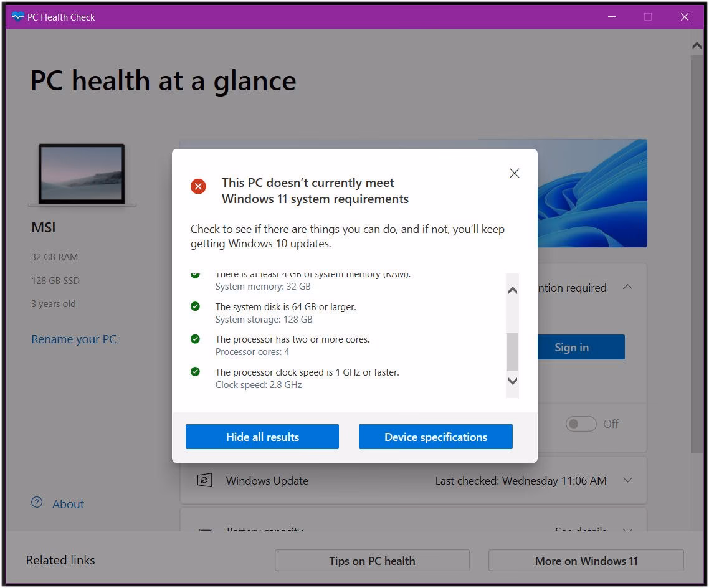Image resolution: width=709 pixels, height=588 pixels.
Task: Open More on Windows 11
Action: [586, 561]
